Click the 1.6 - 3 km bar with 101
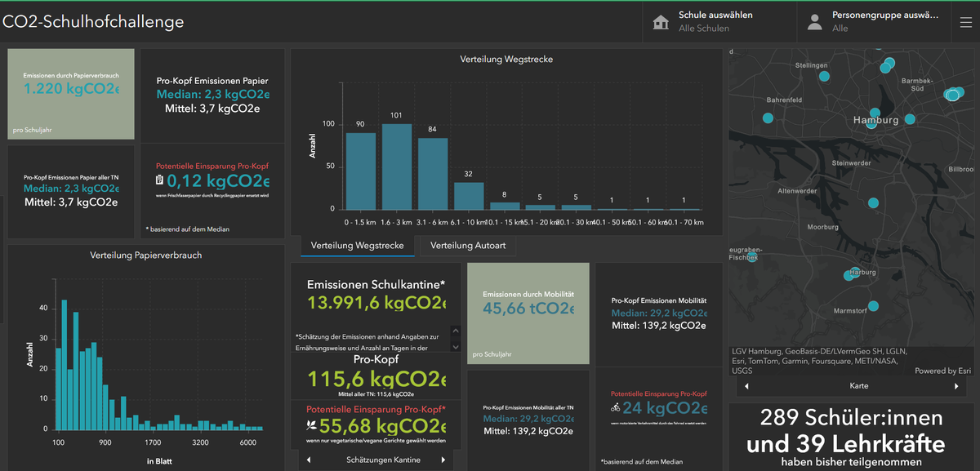This screenshot has height=471, width=980. 397,167
